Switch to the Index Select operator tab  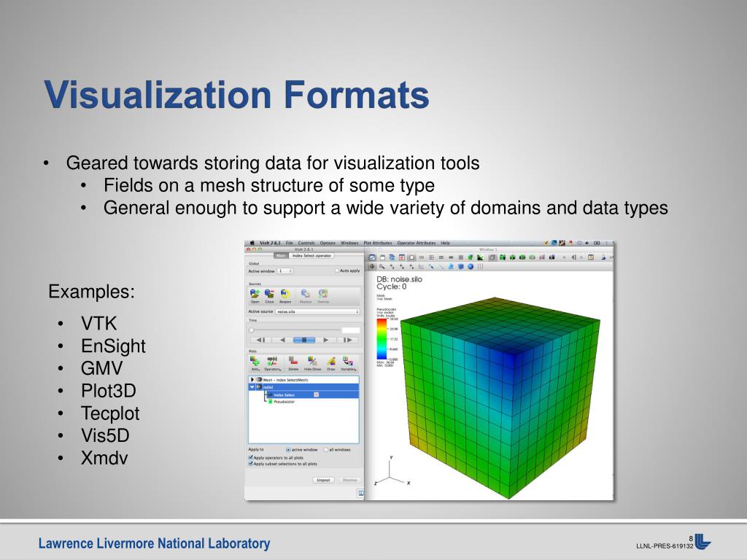coord(312,255)
